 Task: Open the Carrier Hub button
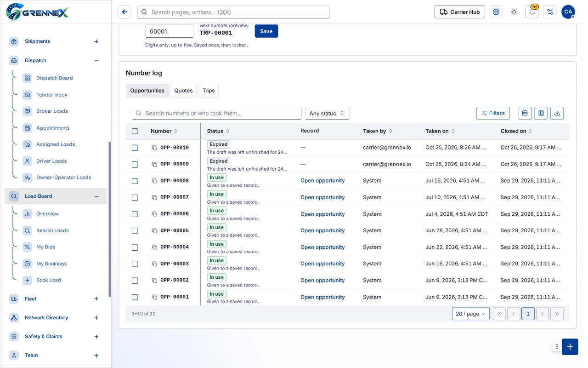pyautogui.click(x=460, y=12)
